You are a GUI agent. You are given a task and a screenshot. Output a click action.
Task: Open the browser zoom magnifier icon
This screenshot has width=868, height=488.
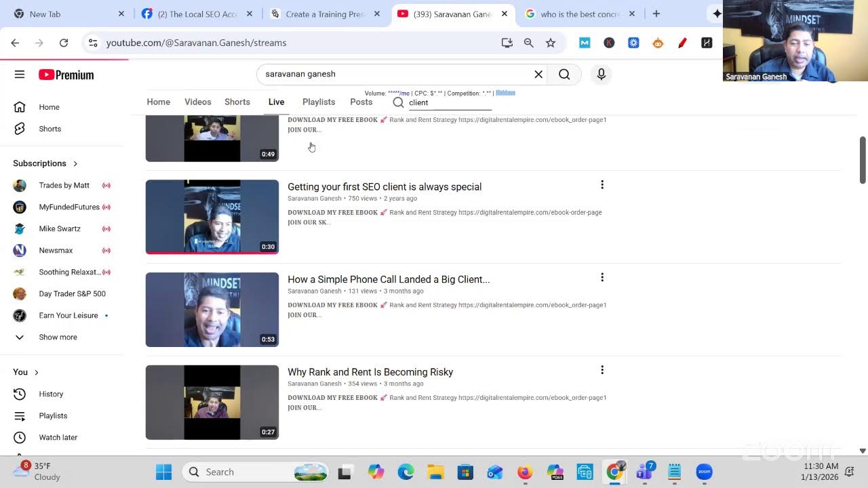point(529,43)
